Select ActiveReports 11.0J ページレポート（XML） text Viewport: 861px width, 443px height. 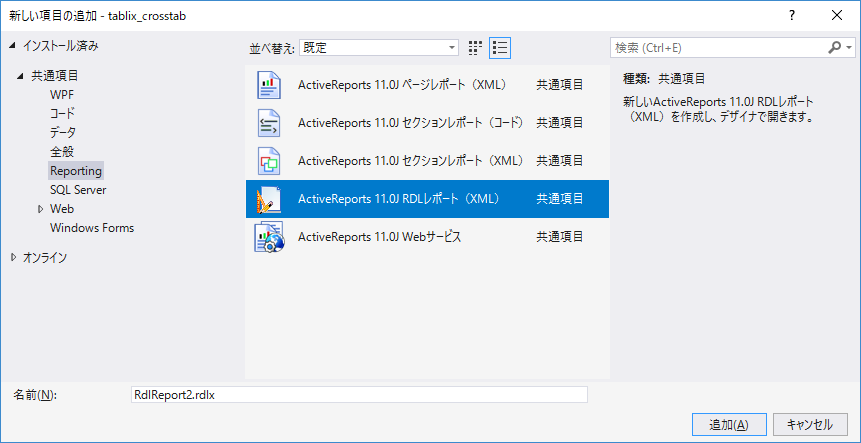coord(402,85)
